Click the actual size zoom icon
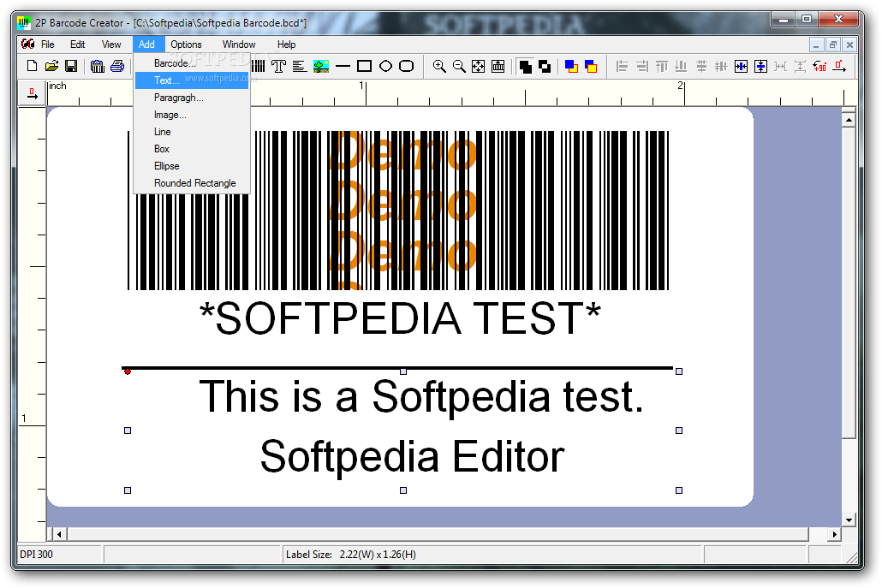Image resolution: width=882 pixels, height=588 pixels. click(498, 67)
